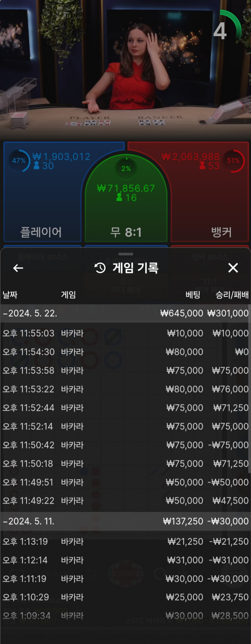251x644 pixels.
Task: Place a bet on 뱅커
Action: pos(210,191)
